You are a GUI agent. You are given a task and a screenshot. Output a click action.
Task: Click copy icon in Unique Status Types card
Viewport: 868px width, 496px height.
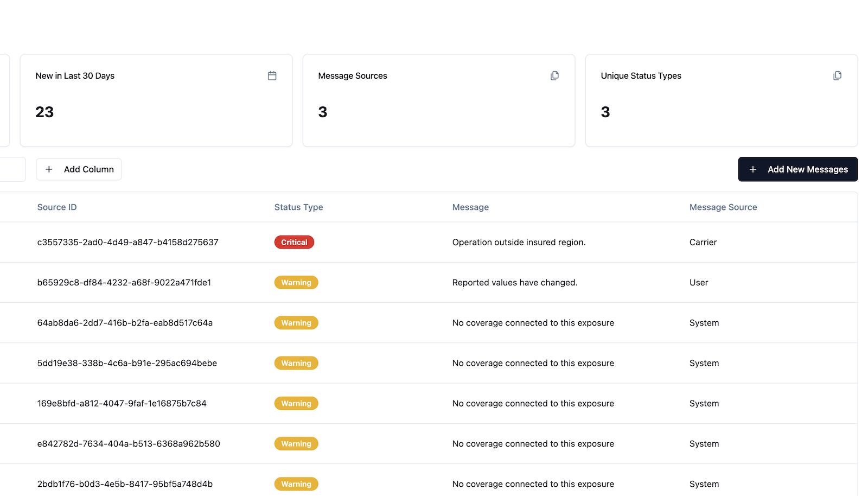point(837,76)
